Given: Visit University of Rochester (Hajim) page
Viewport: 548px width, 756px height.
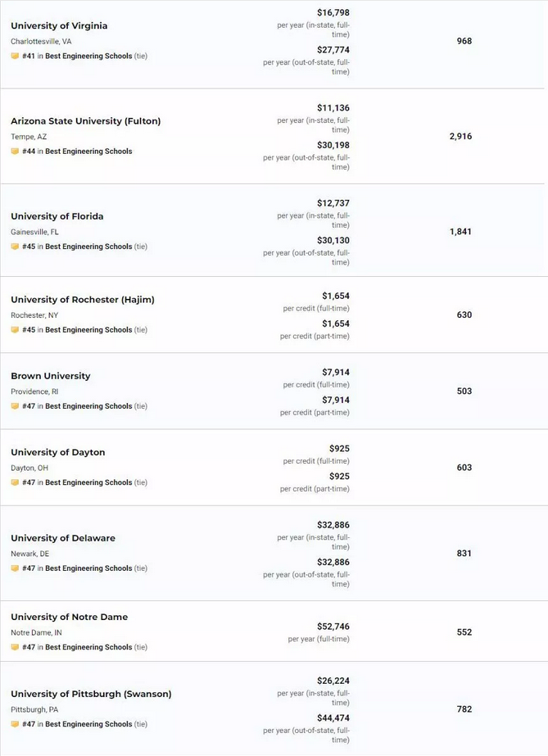Looking at the screenshot, I should coord(83,300).
